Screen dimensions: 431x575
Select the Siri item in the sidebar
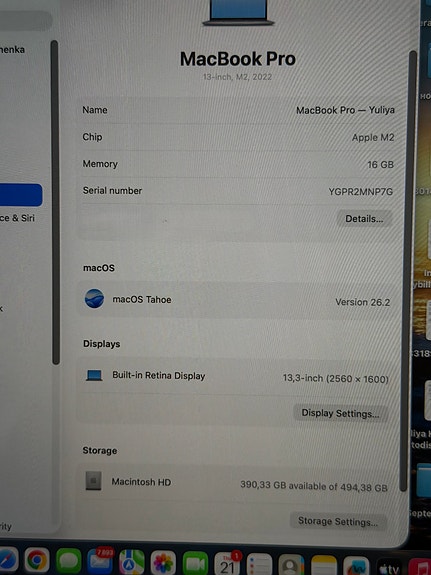18,218
